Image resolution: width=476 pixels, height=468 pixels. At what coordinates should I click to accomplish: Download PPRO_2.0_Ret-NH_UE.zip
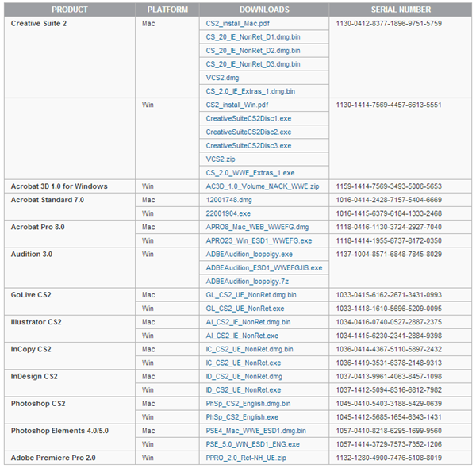[x=246, y=458]
